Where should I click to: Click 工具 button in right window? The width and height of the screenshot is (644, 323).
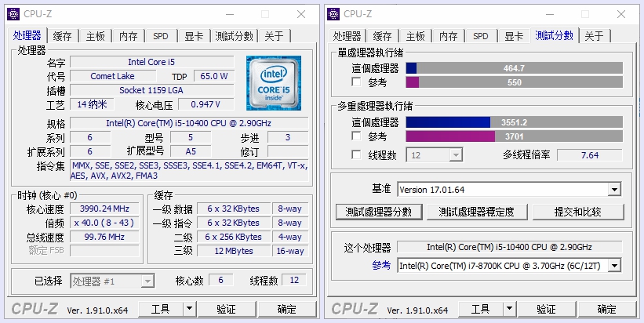[x=481, y=309]
